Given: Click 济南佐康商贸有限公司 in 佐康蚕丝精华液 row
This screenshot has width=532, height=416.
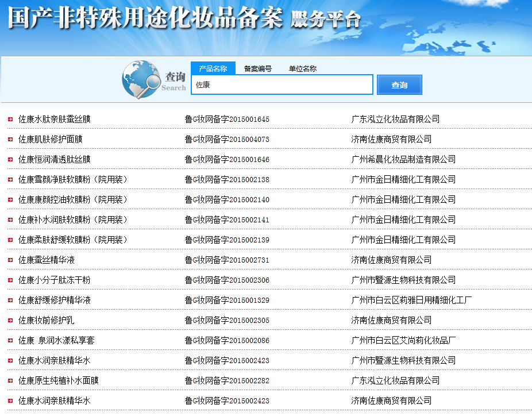Looking at the screenshot, I should click(x=392, y=260).
